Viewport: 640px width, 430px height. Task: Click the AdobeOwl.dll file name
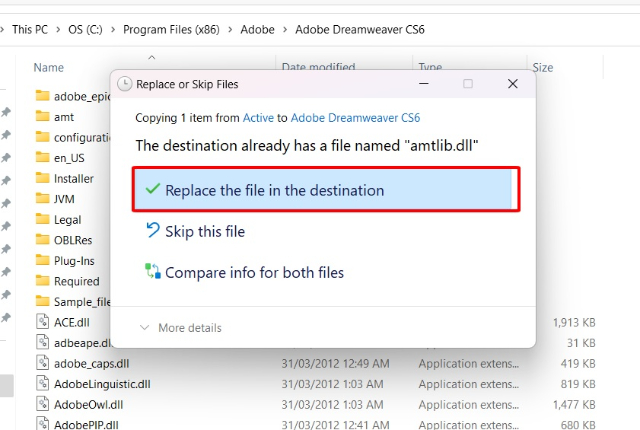tap(89, 405)
